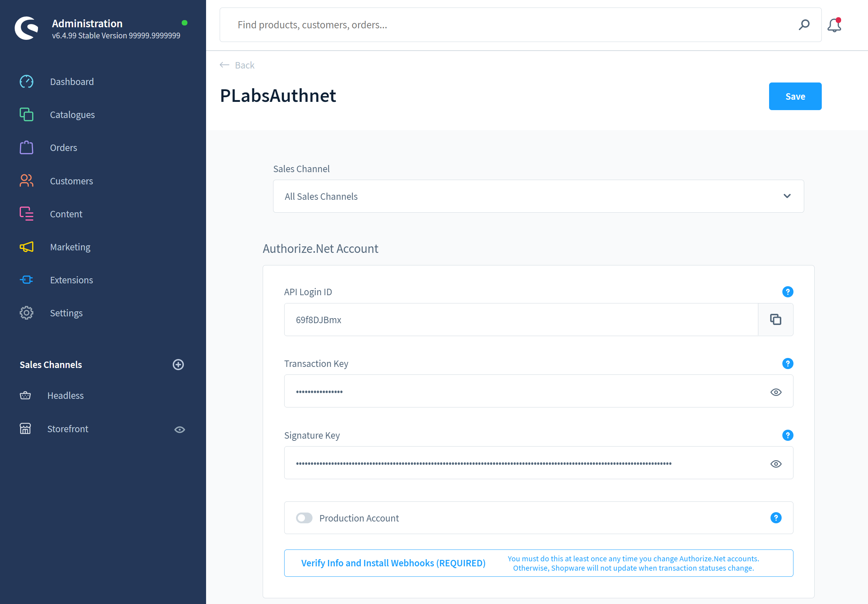Click the Authorize.Net Account heading
The image size is (868, 604).
tap(320, 249)
